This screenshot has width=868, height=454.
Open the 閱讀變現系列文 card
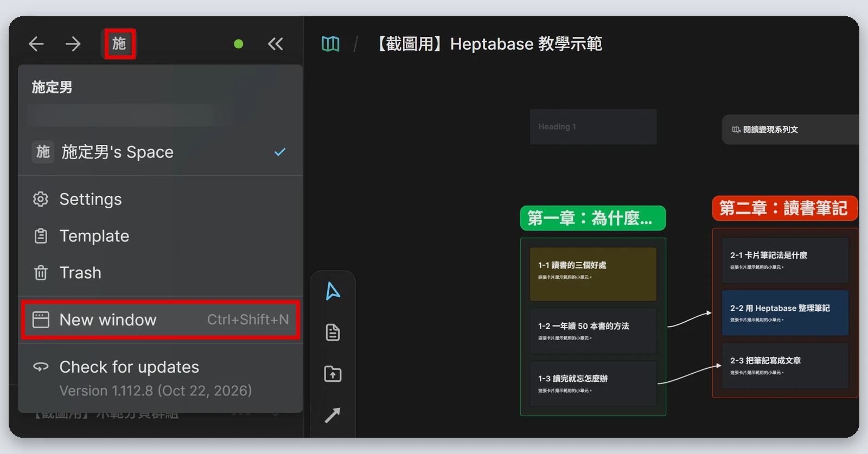click(790, 130)
